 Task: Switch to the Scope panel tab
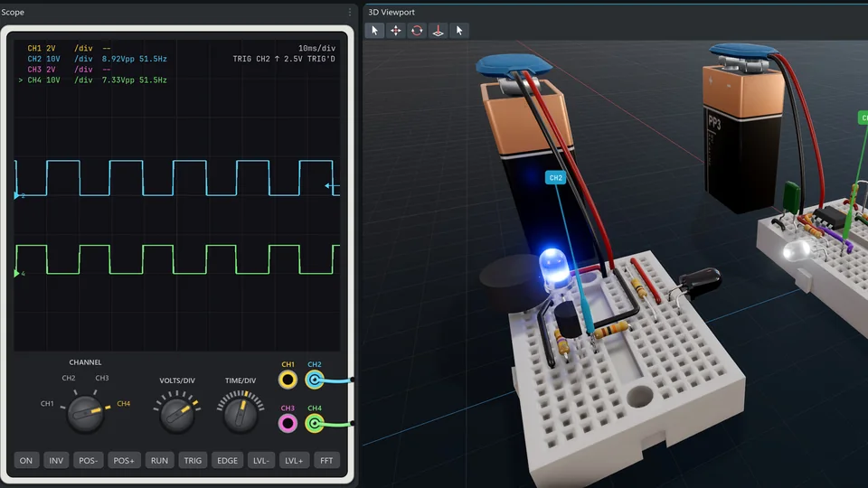point(13,12)
